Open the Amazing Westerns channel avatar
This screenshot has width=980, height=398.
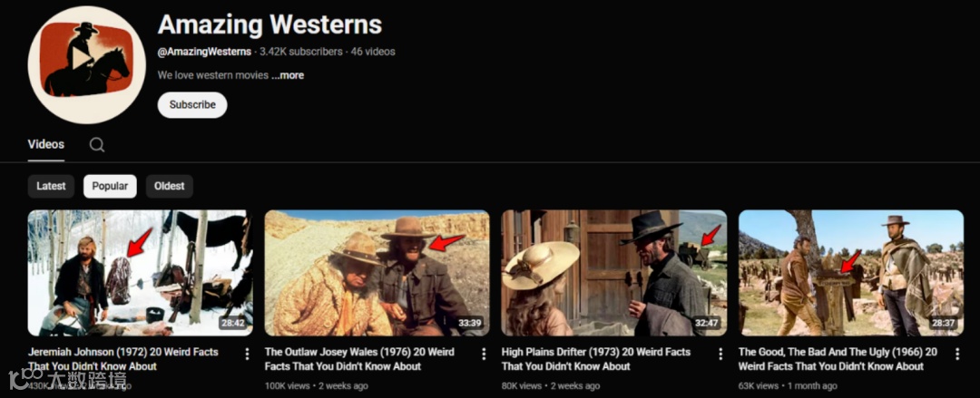click(x=86, y=65)
